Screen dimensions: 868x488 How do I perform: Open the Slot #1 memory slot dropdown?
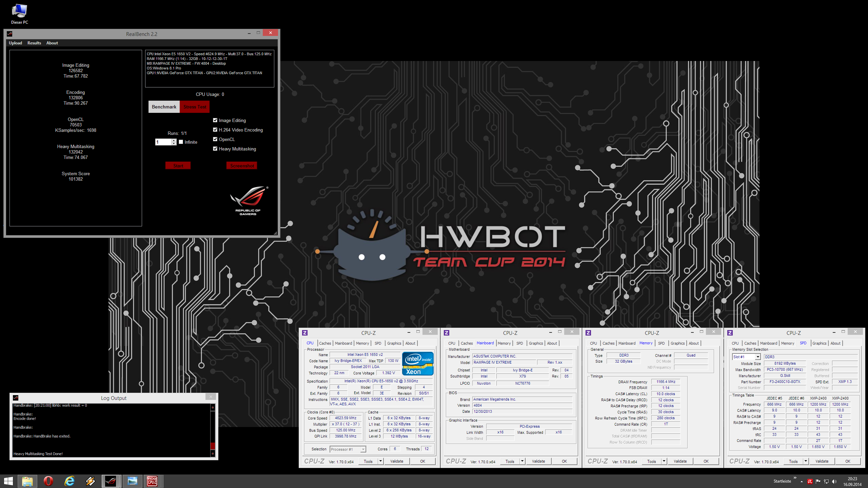pos(758,357)
